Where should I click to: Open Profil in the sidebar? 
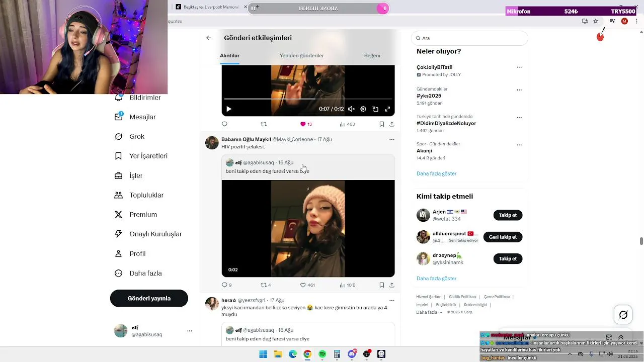[x=130, y=254]
